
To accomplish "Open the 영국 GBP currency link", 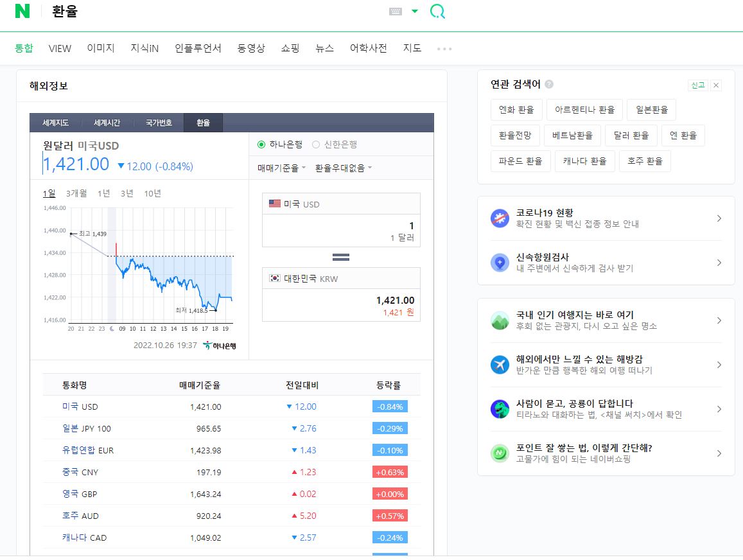I will [80, 494].
